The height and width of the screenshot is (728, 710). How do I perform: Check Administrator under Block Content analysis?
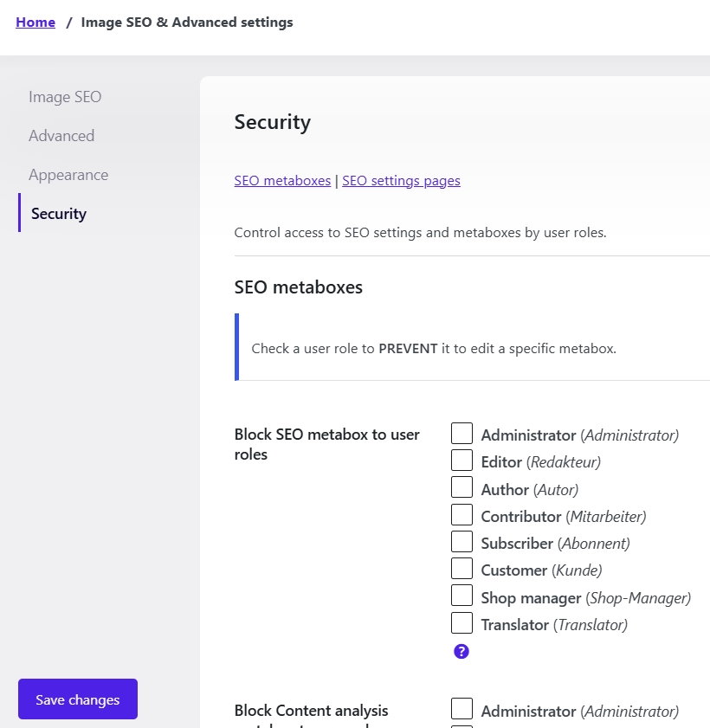462,710
